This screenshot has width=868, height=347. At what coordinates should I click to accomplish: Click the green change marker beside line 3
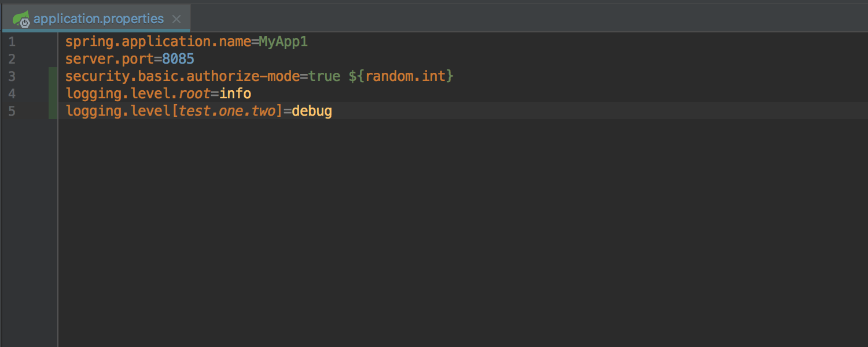point(53,76)
